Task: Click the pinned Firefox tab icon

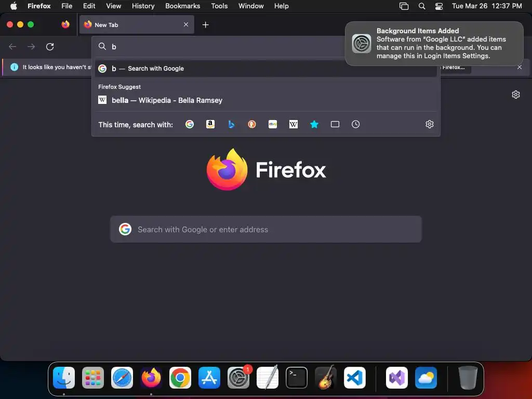Action: [x=65, y=24]
